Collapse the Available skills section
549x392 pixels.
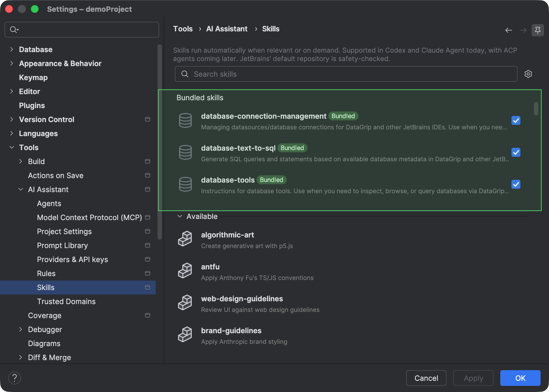click(x=180, y=216)
